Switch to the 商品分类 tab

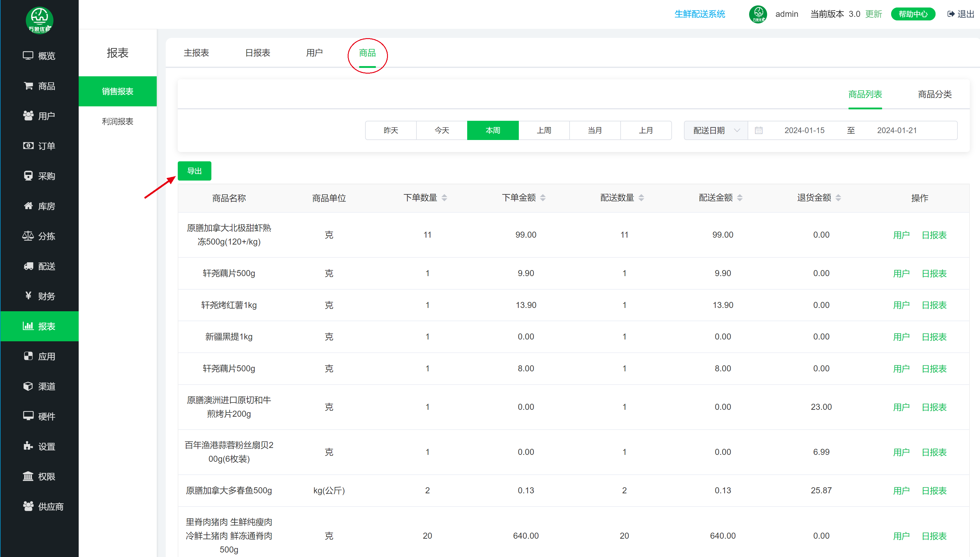pos(935,94)
